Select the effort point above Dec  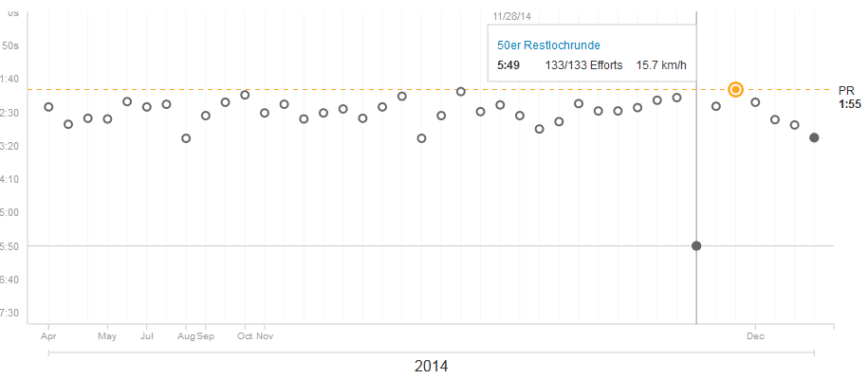[x=755, y=102]
